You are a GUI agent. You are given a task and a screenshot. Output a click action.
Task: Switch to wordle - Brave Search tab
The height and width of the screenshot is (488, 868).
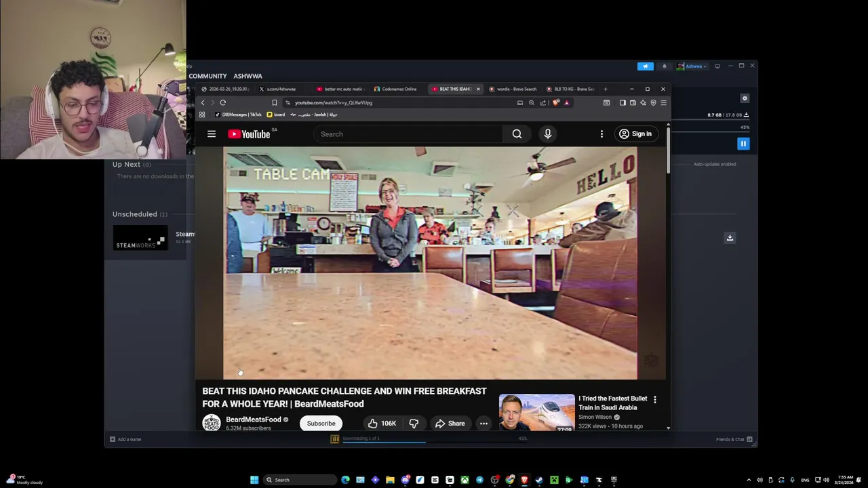(x=514, y=89)
